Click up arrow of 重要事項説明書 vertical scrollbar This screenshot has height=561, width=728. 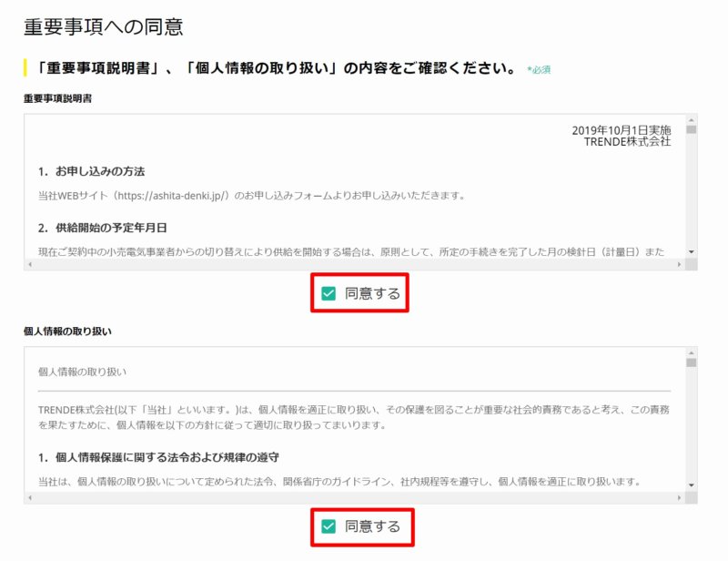coord(692,120)
